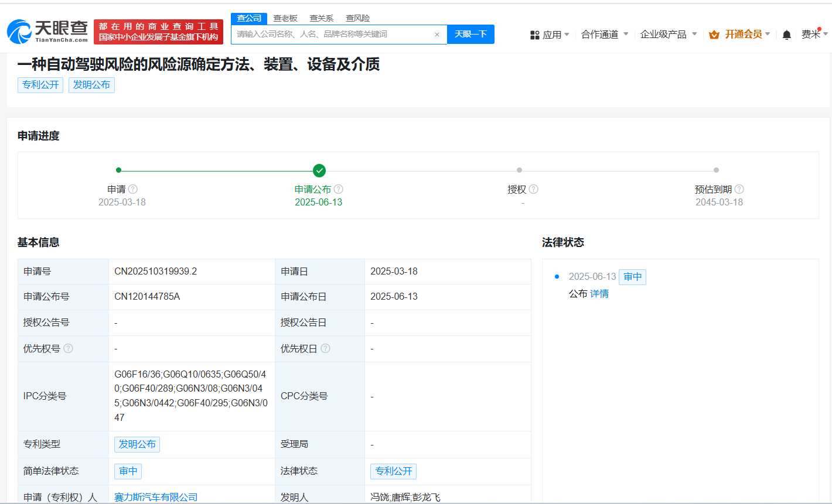Click the application number CN202510319939.2
Screen dimensions: 832x504
pyautogui.click(x=156, y=271)
